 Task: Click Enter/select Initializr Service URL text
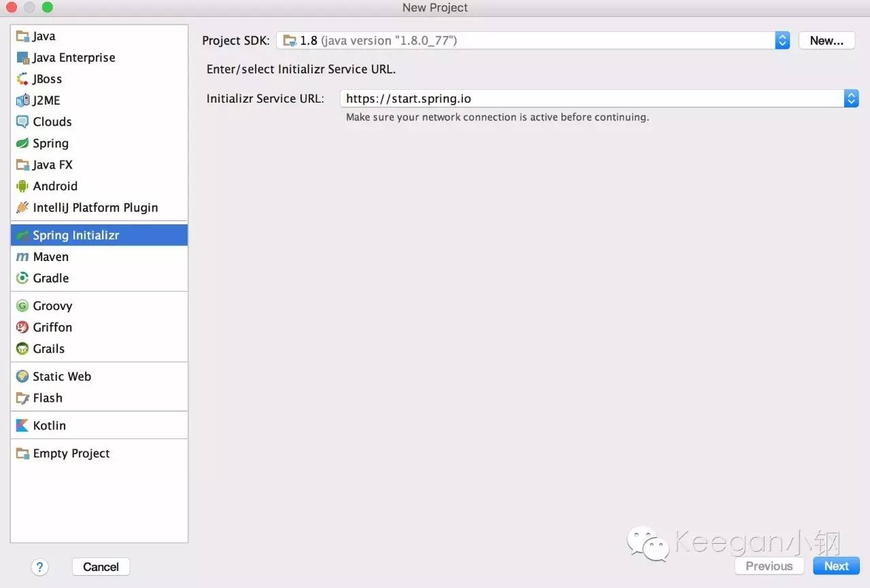tap(301, 69)
